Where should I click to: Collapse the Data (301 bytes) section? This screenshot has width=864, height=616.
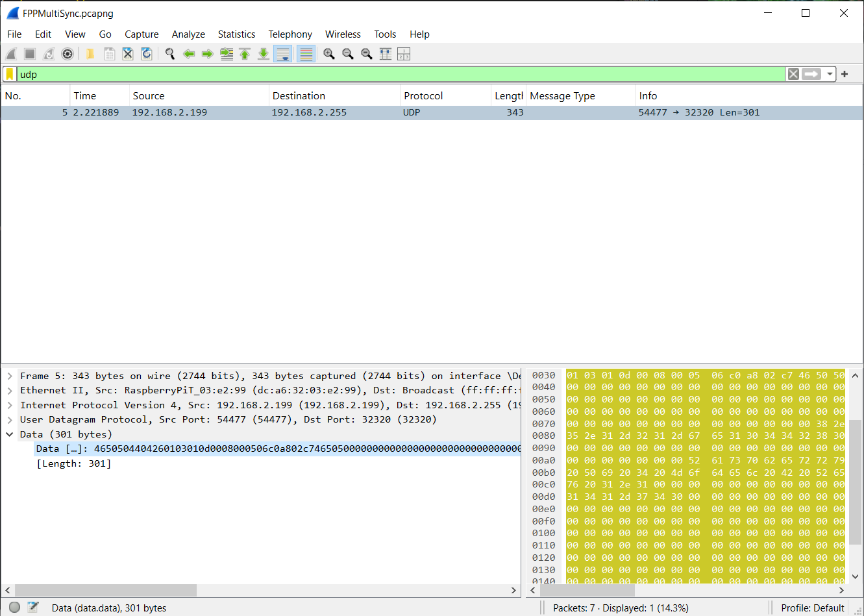coord(10,434)
